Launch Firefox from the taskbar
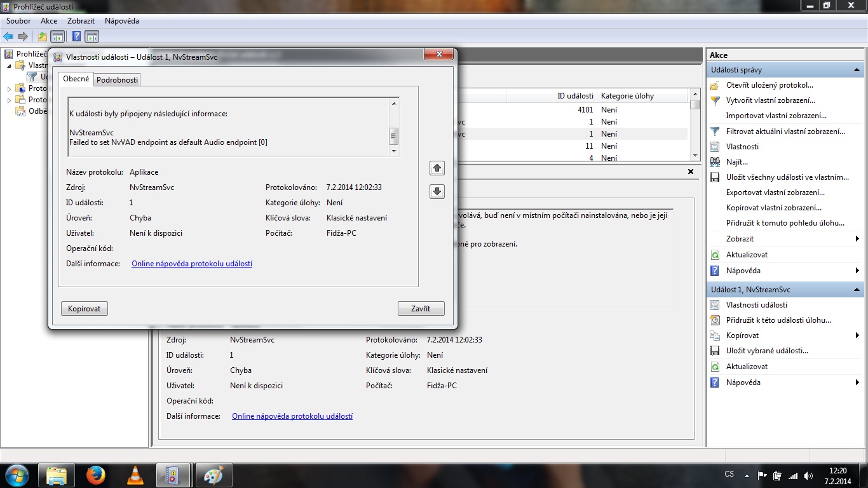The width and height of the screenshot is (868, 488). (95, 475)
